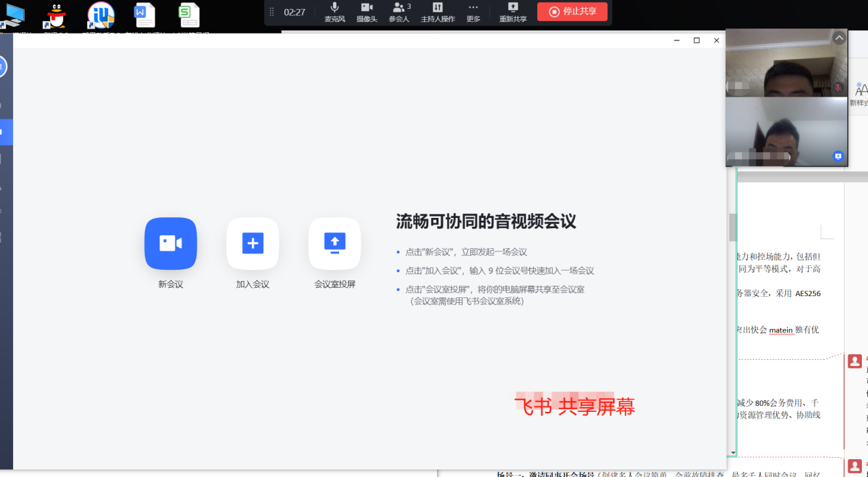The image size is (868, 477).
Task: Click the red muted microphone icon on video
Action: coord(838,88)
